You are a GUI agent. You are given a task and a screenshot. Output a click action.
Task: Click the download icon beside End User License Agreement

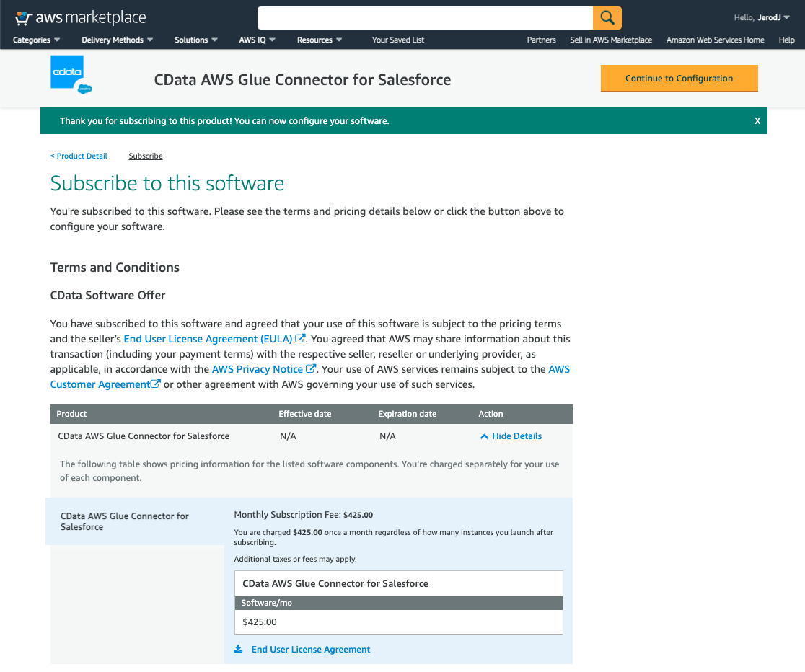coord(238,650)
